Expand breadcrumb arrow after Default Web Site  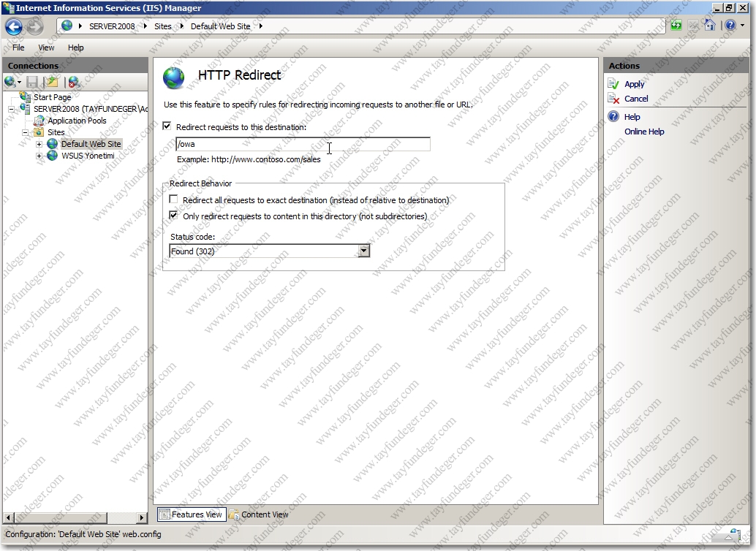[x=260, y=26]
